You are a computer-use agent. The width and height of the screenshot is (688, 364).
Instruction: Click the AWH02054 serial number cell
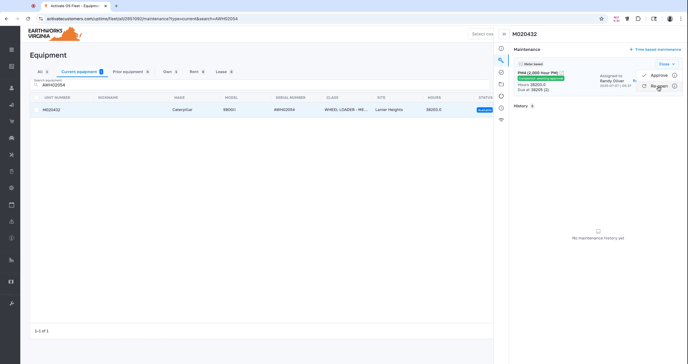tap(284, 110)
